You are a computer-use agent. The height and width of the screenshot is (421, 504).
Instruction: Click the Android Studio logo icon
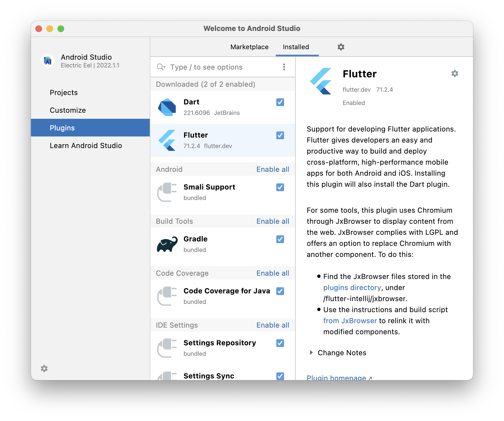(x=48, y=61)
